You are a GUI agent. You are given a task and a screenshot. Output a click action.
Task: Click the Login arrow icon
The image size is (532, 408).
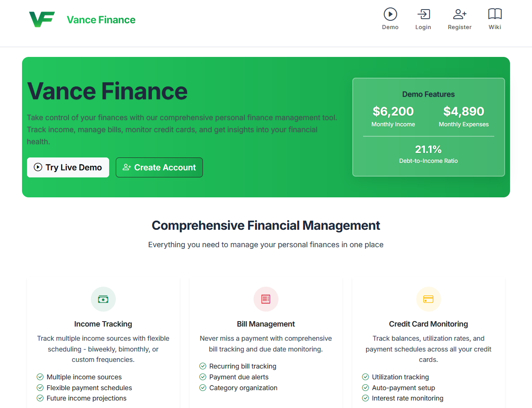(423, 14)
